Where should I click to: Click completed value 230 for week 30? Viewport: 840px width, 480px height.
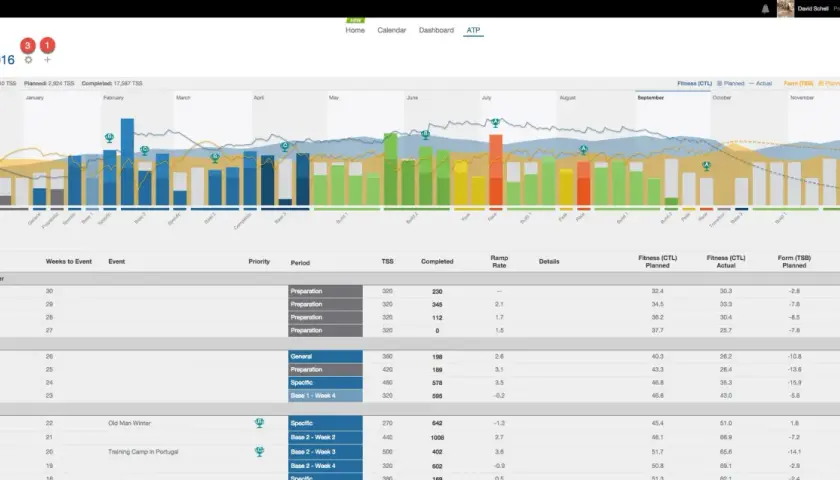click(437, 292)
